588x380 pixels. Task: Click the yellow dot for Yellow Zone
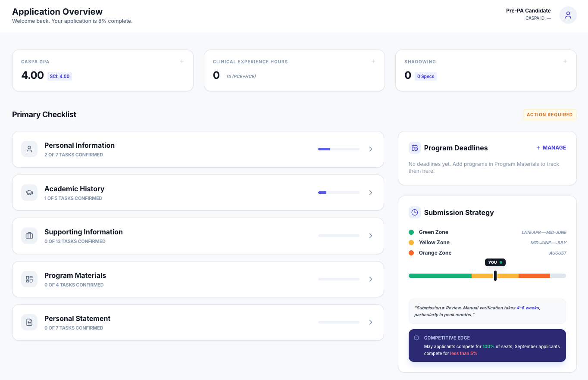click(411, 243)
